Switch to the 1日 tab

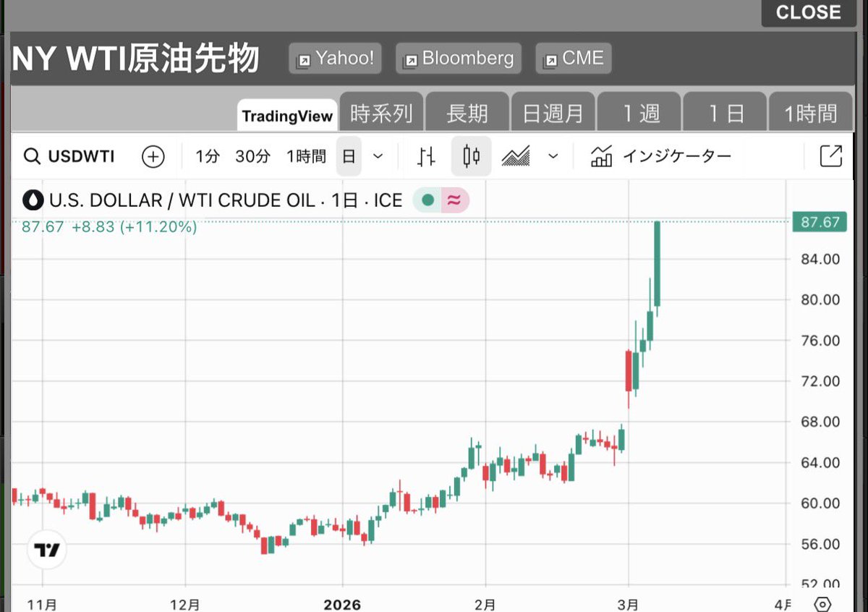click(x=725, y=113)
